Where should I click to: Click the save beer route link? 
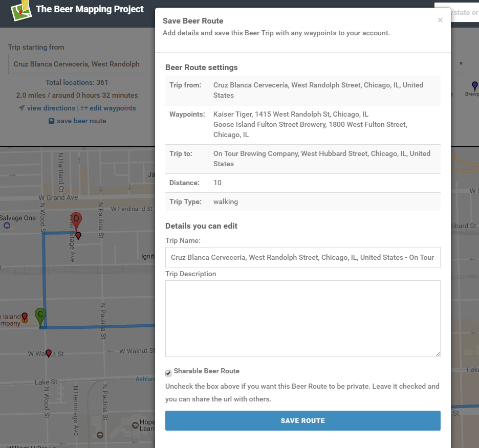(81, 121)
